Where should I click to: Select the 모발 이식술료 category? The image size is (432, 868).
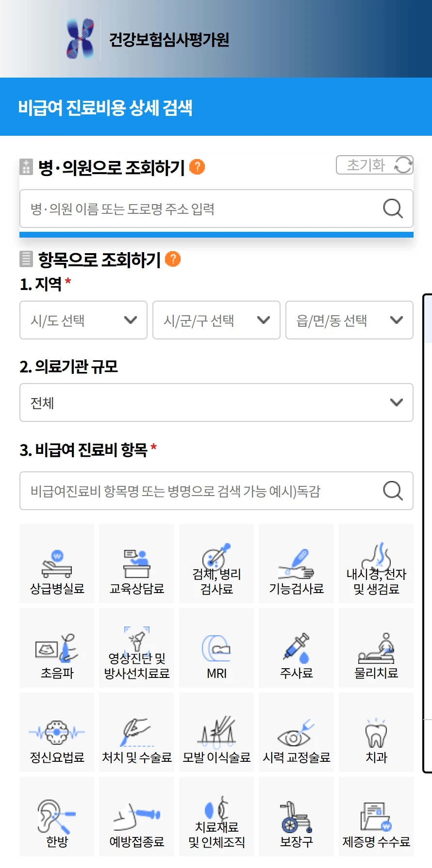[216, 732]
